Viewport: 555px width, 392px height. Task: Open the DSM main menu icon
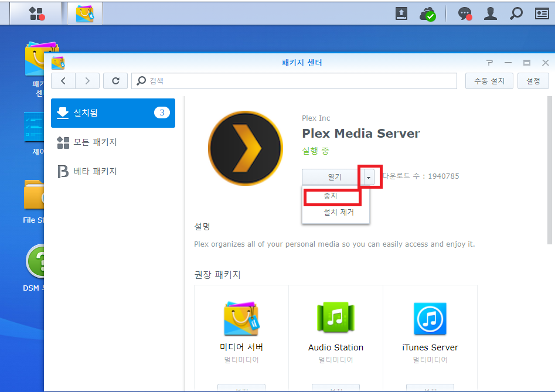point(36,13)
